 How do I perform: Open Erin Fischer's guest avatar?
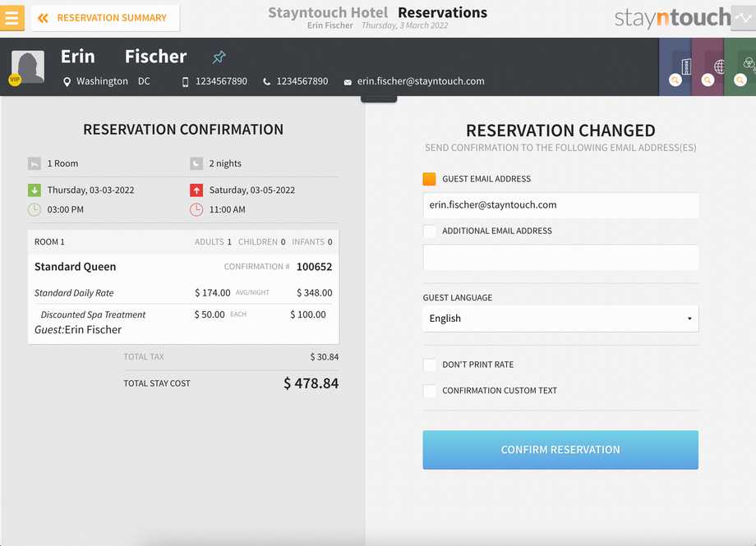click(x=28, y=67)
